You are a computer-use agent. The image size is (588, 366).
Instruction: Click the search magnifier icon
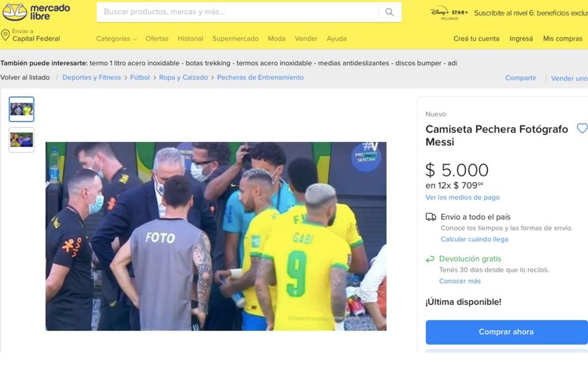(x=390, y=12)
